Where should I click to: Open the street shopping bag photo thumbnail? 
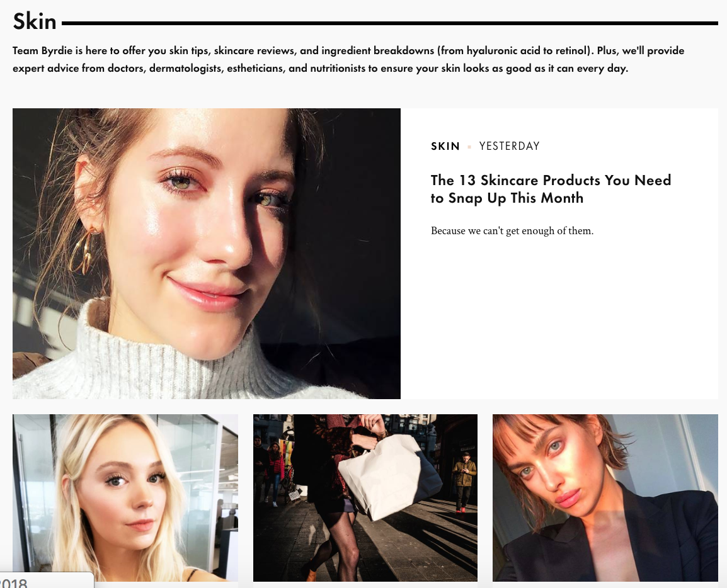(x=365, y=497)
